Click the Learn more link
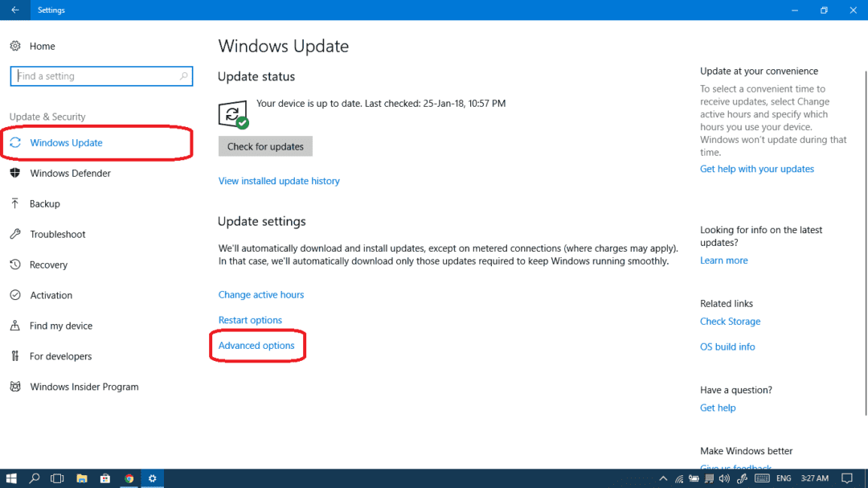The width and height of the screenshot is (868, 488). (723, 260)
